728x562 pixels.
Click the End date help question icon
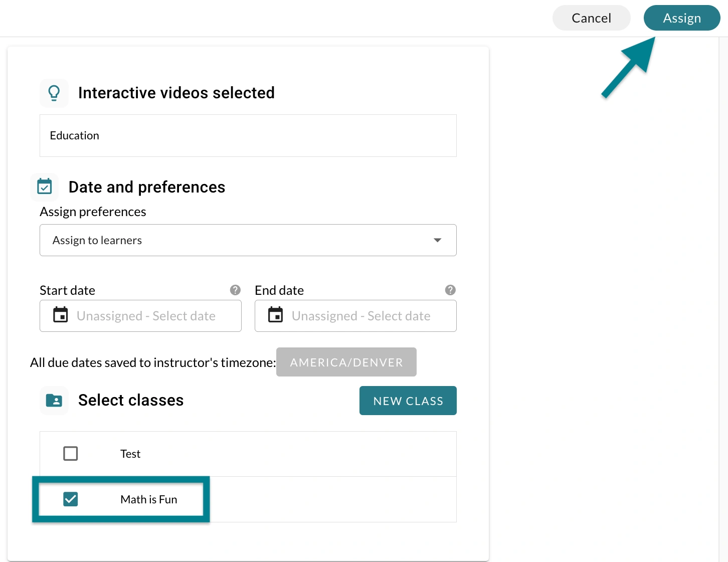click(450, 290)
